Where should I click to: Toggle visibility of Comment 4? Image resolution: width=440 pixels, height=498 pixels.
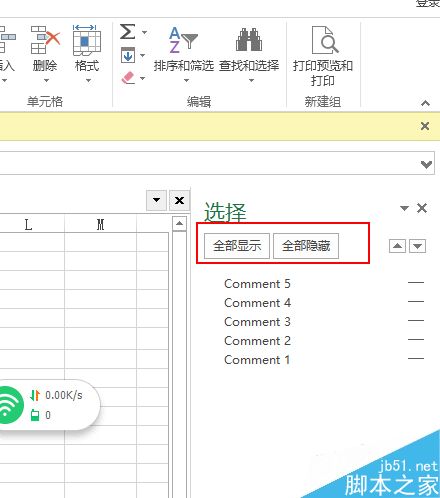[416, 301]
